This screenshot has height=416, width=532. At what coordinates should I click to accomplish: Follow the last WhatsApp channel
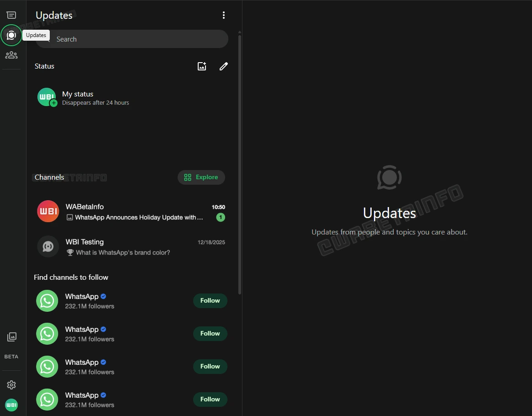tap(210, 400)
